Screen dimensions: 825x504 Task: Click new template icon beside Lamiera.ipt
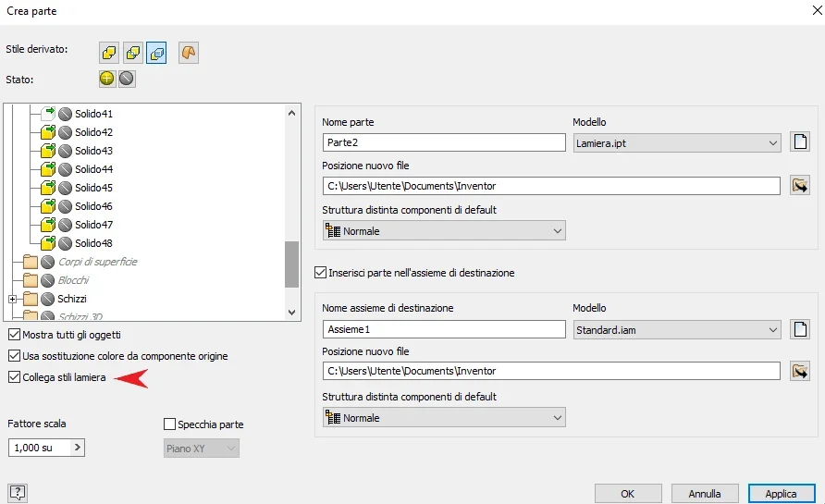[x=800, y=142]
